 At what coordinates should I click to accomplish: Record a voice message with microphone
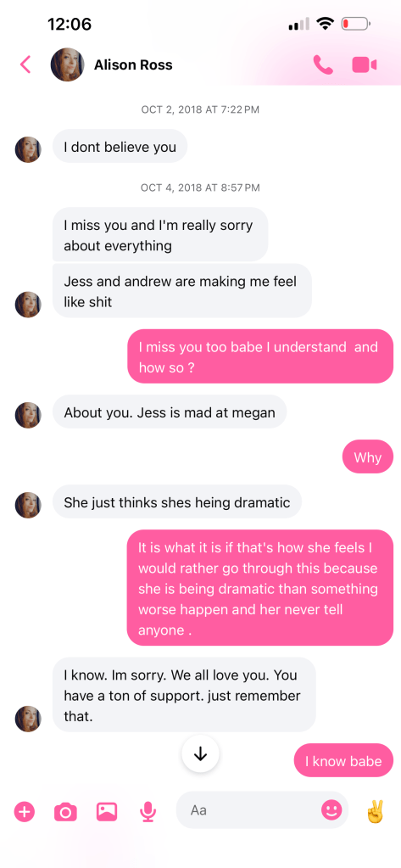148,812
